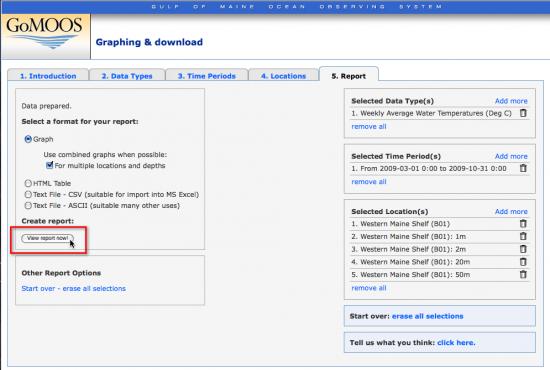Trash the 20m depth location entry

[523, 262]
